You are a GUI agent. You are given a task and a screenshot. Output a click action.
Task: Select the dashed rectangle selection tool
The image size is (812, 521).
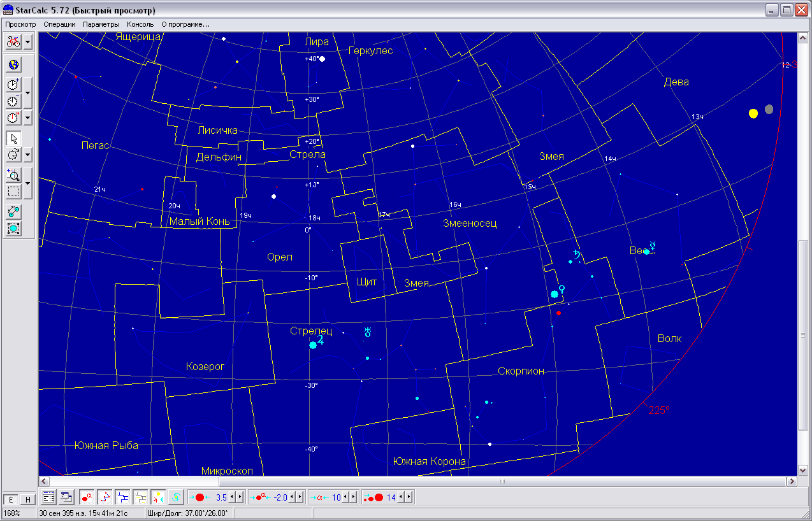coord(13,192)
